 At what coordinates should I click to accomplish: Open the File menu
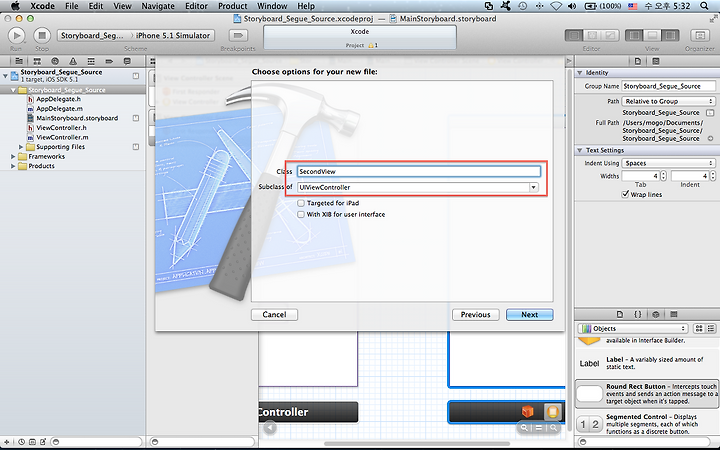coord(72,6)
